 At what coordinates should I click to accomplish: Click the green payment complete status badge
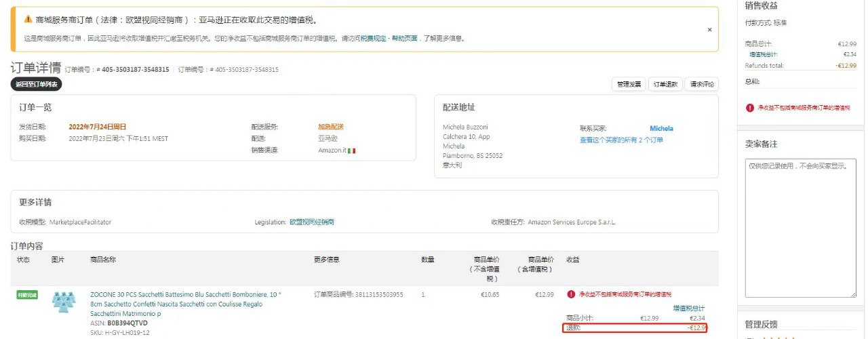(x=26, y=294)
